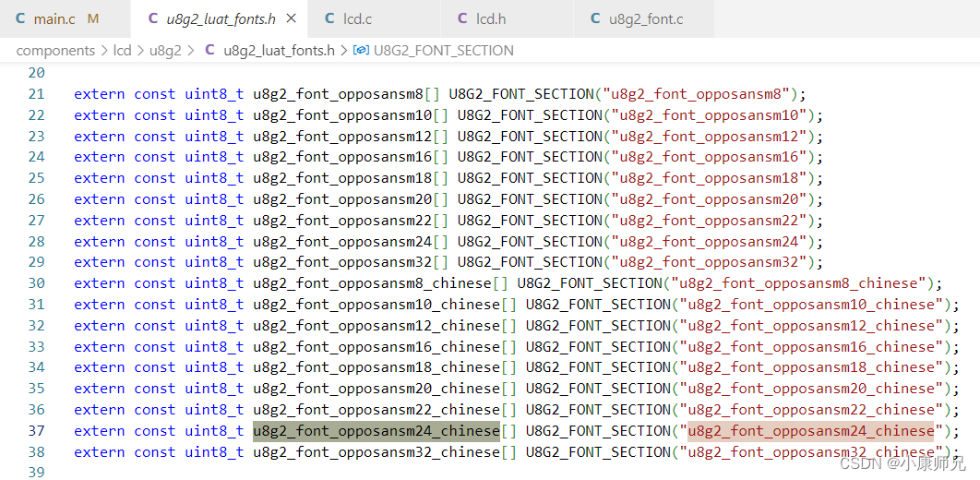Open the components breadcrumb folder
Image resolution: width=980 pixels, height=480 pixels.
coord(55,51)
